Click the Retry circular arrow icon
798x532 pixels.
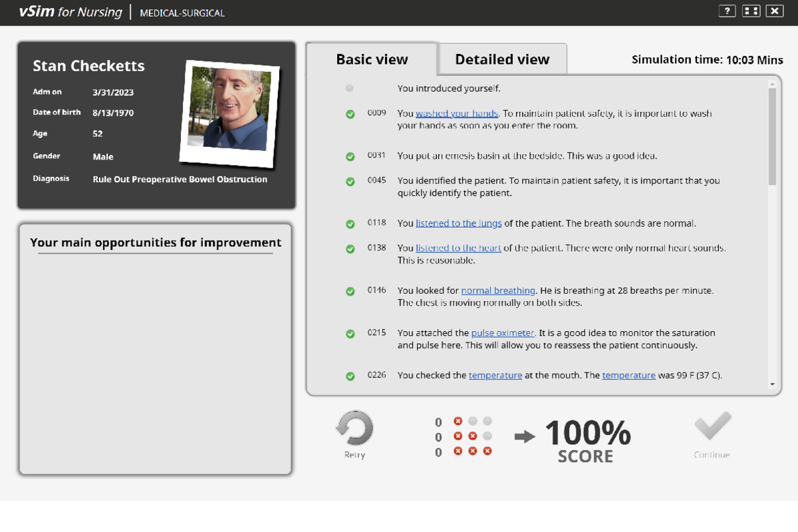tap(354, 429)
